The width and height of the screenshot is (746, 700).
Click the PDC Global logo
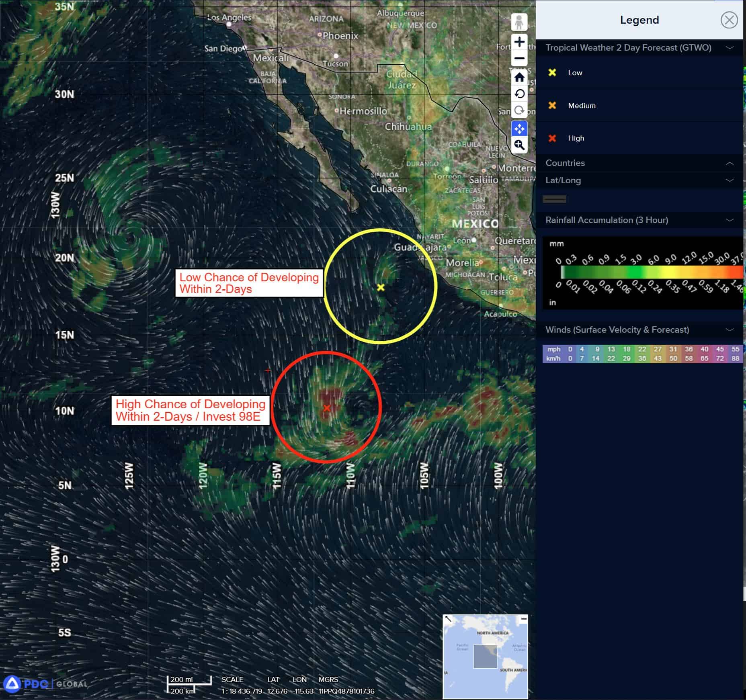coord(45,684)
